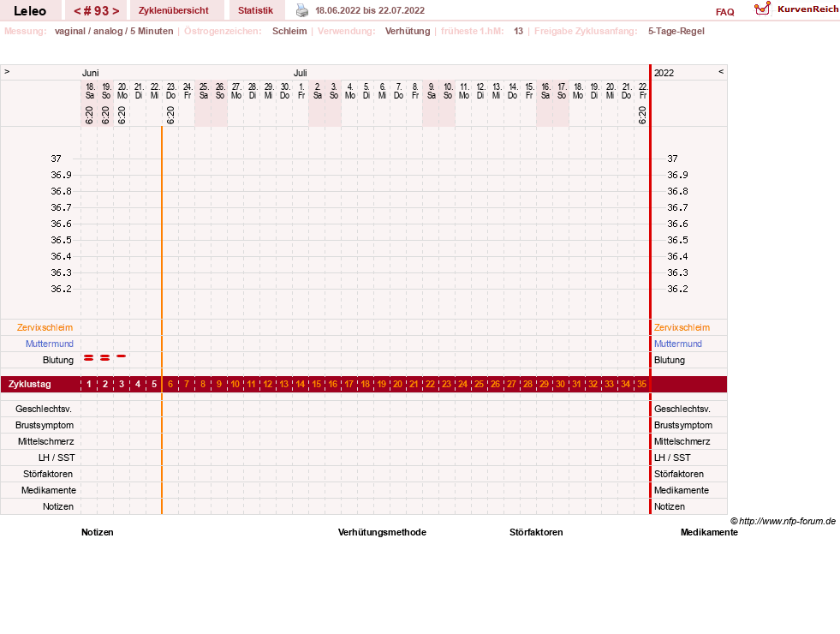The height and width of the screenshot is (634, 840).
Task: Click the 2022 year label
Action: click(x=664, y=73)
